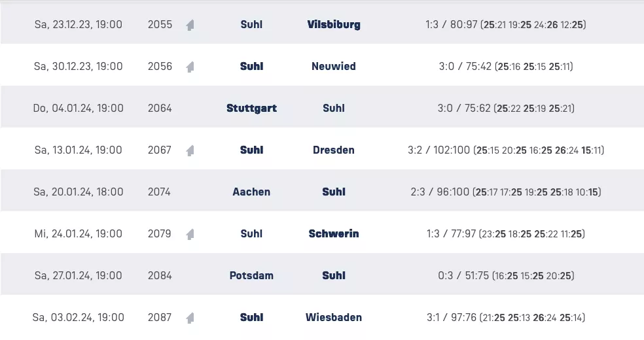
Task: Open the Wiesbaden team link
Action: tap(334, 318)
